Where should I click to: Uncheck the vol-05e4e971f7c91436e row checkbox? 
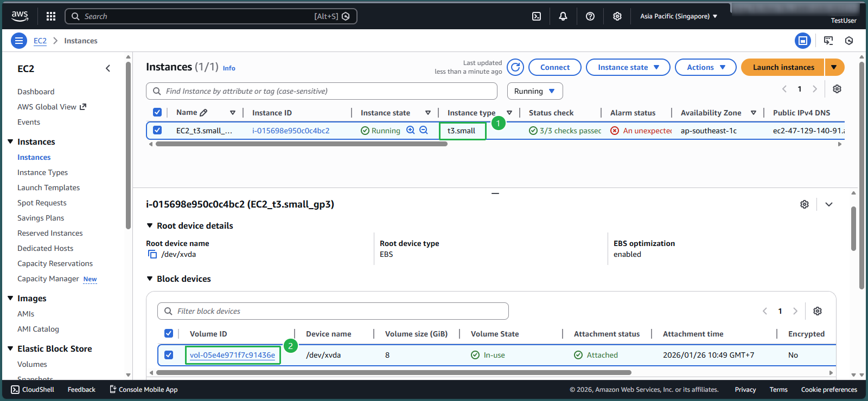169,355
